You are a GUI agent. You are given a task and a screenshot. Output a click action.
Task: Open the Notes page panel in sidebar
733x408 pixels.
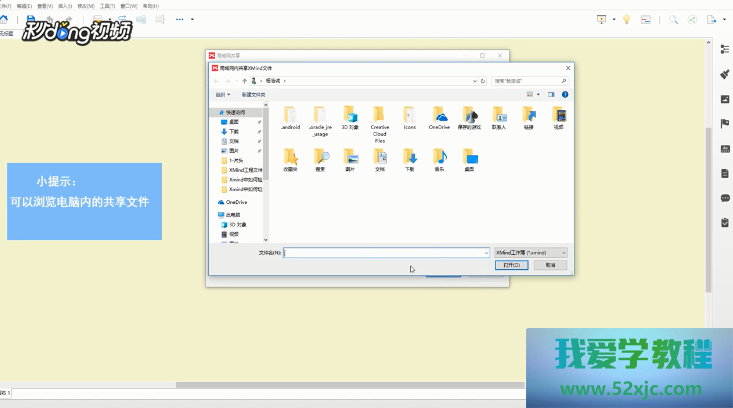point(725,173)
